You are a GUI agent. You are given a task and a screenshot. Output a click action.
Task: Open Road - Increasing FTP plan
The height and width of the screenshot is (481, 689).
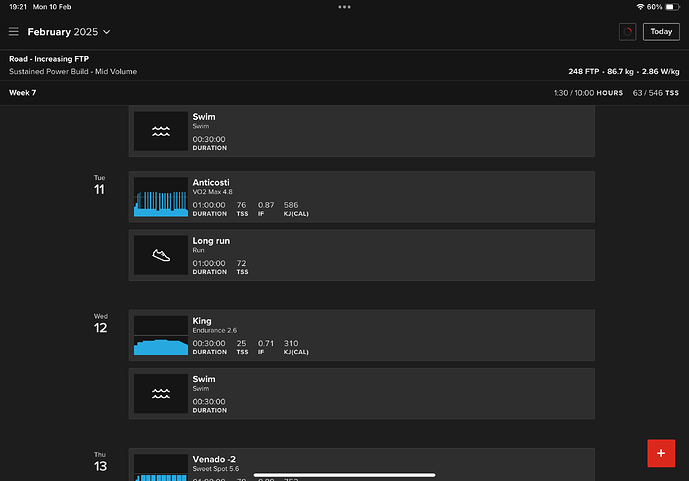pyautogui.click(x=49, y=59)
